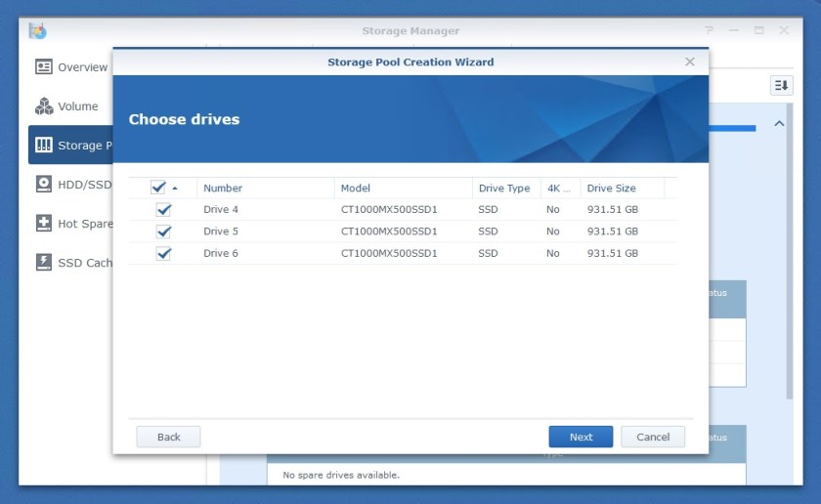Image resolution: width=821 pixels, height=504 pixels.
Task: Click the HDD/SSD drive icon
Action: tap(44, 185)
